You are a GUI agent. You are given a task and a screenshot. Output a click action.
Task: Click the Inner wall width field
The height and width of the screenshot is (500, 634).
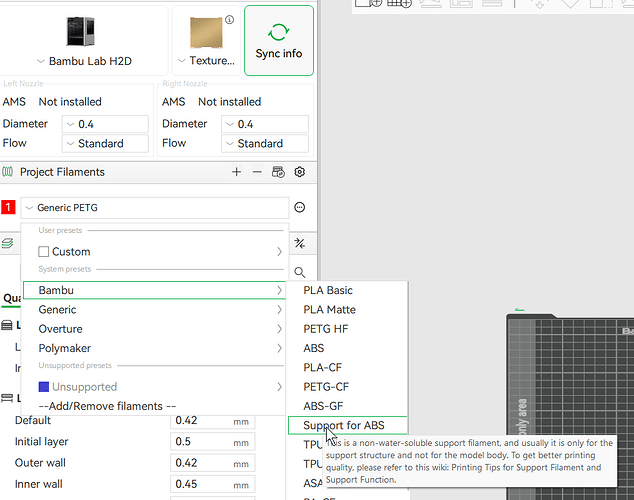[x=212, y=484]
